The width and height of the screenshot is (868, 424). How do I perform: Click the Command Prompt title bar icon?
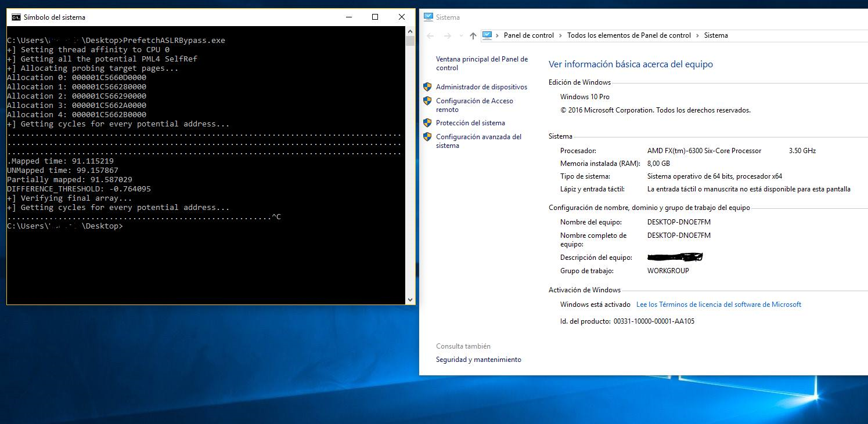(x=16, y=17)
